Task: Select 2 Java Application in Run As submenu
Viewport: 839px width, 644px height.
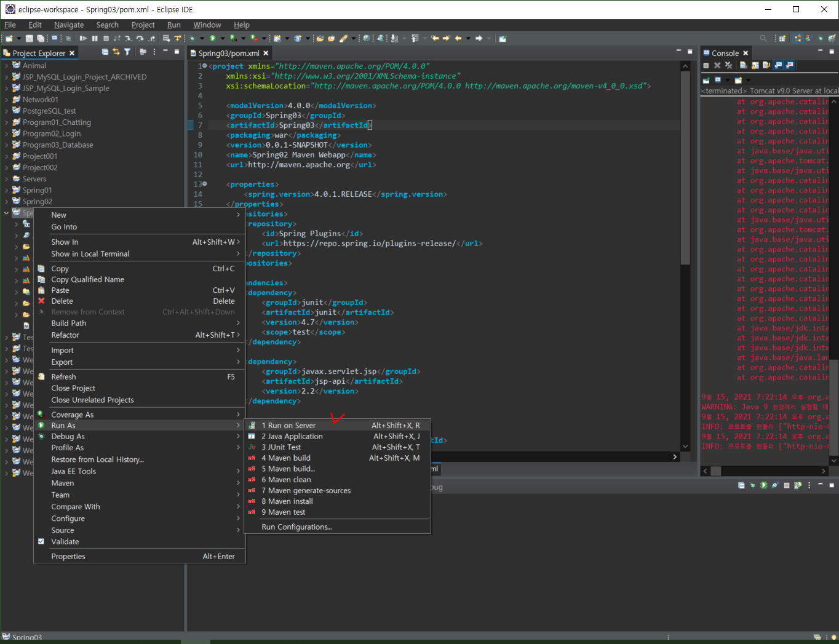Action: (337, 437)
